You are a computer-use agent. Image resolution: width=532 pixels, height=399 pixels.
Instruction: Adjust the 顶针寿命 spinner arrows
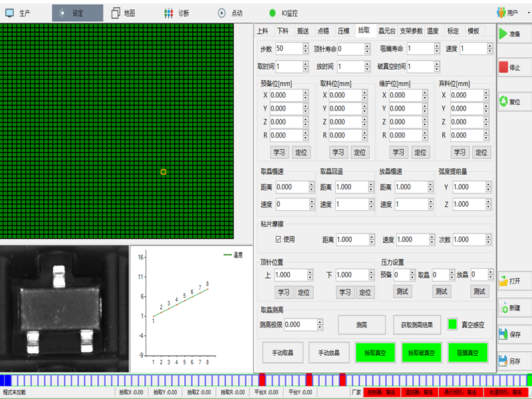(367, 49)
